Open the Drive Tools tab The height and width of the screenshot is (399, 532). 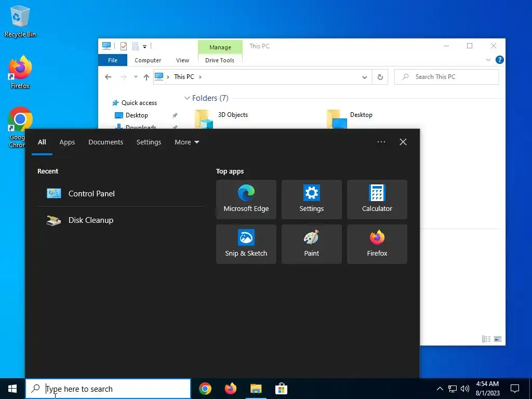click(220, 60)
